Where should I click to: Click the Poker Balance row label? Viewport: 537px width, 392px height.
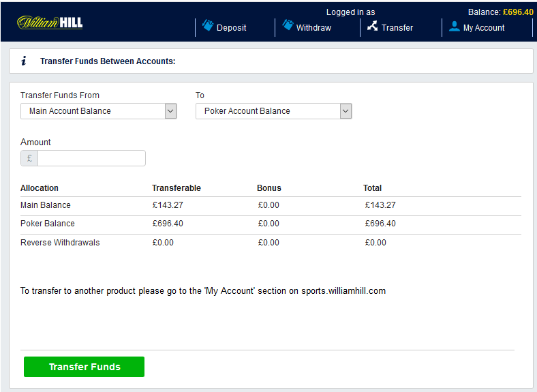pos(48,224)
